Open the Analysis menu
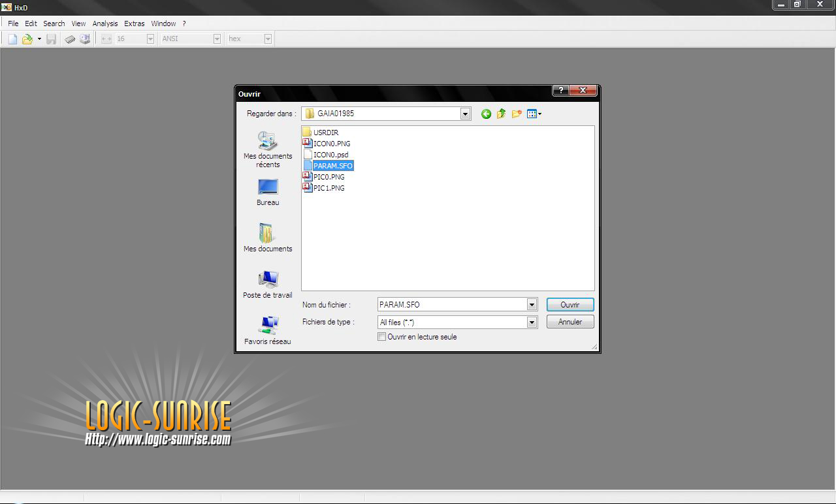 [104, 24]
